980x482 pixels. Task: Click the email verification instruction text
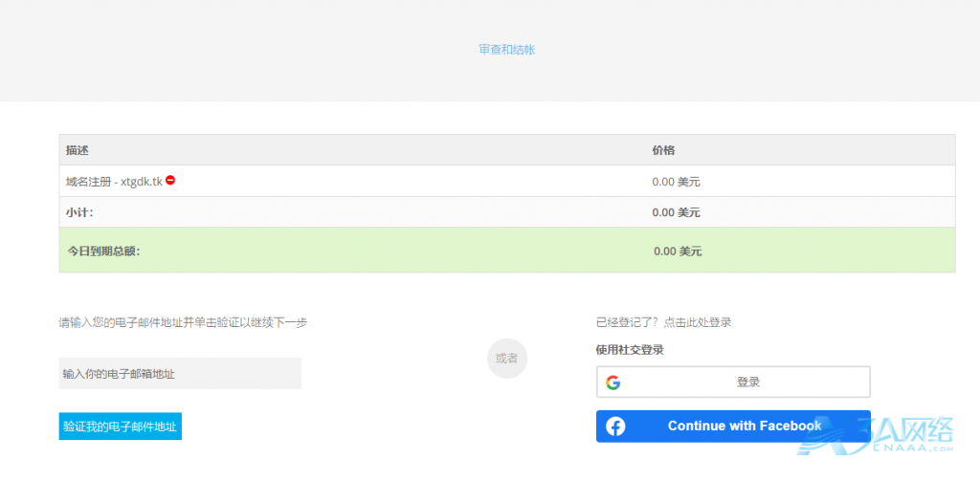click(x=183, y=323)
